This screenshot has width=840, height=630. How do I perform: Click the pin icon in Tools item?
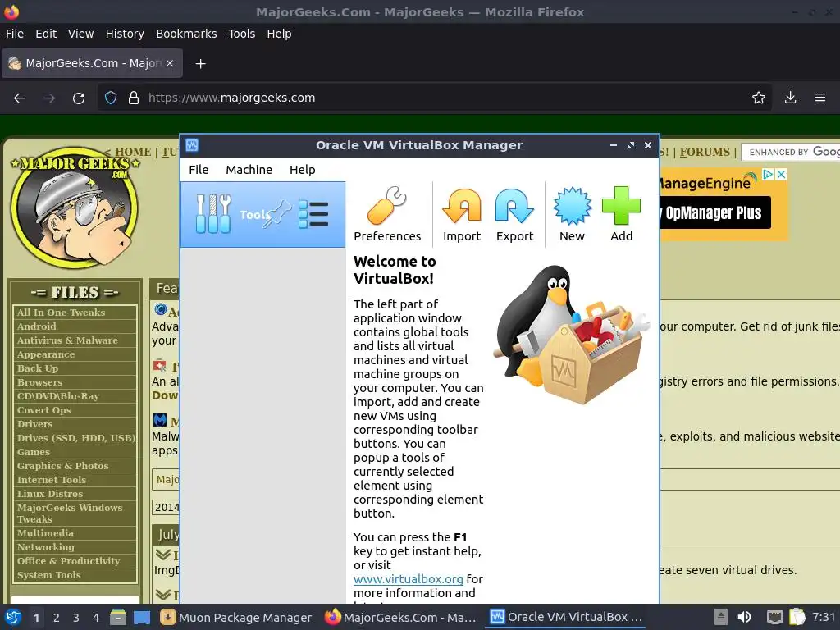coord(279,214)
